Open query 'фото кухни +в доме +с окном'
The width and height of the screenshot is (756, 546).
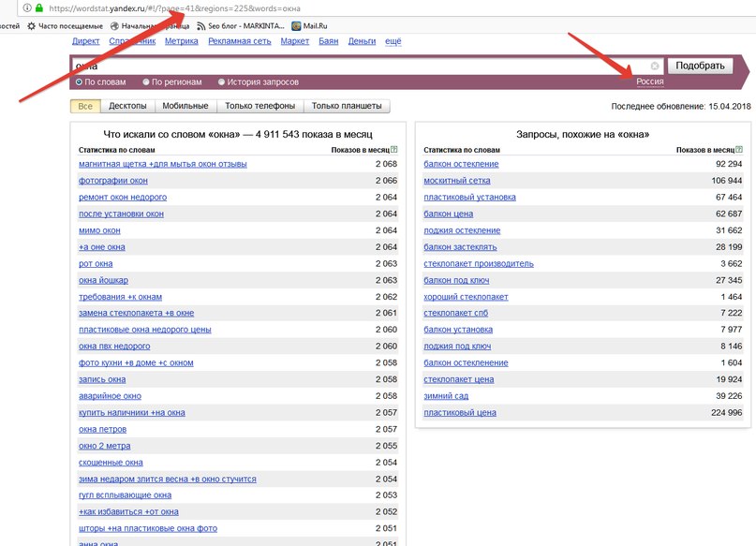[136, 362]
